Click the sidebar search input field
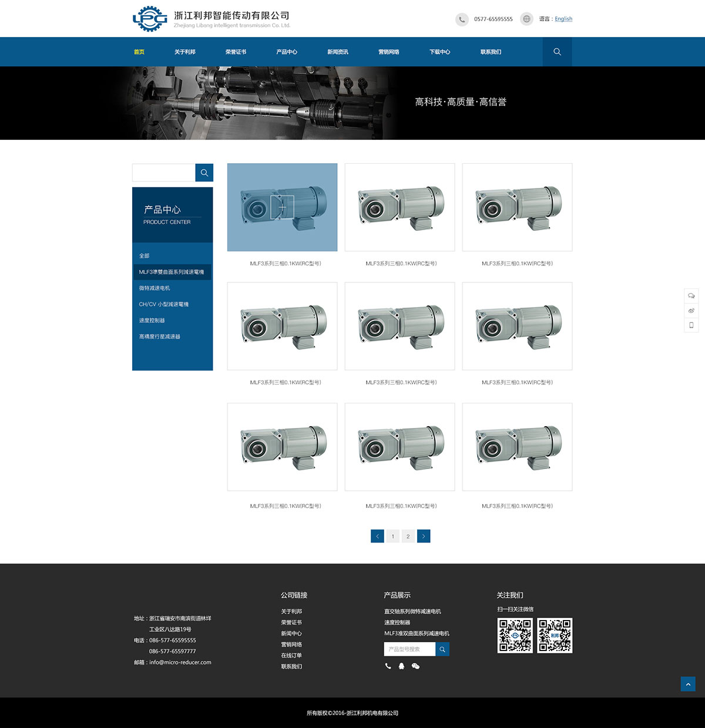This screenshot has width=705, height=728. point(164,173)
